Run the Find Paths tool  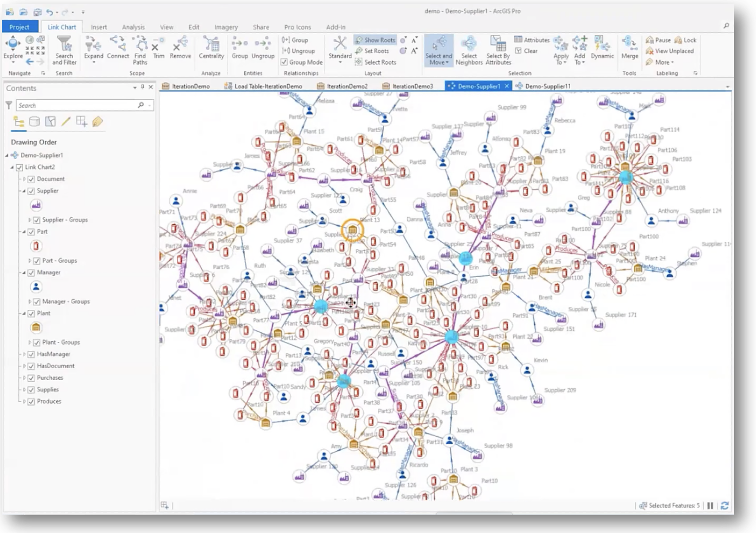click(140, 51)
